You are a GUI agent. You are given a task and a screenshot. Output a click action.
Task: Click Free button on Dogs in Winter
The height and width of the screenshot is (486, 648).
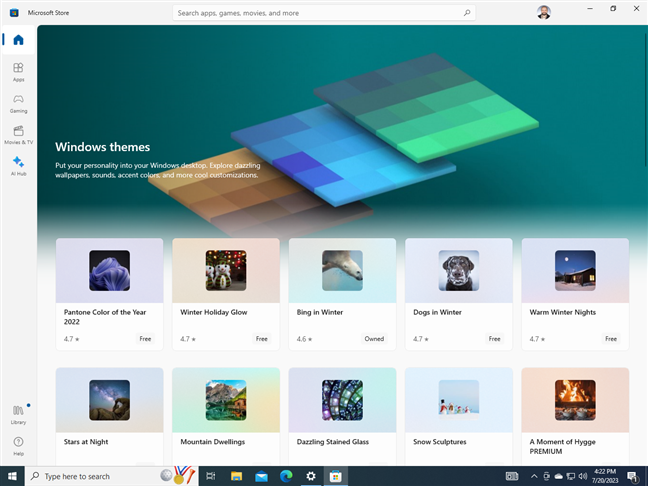tap(494, 339)
